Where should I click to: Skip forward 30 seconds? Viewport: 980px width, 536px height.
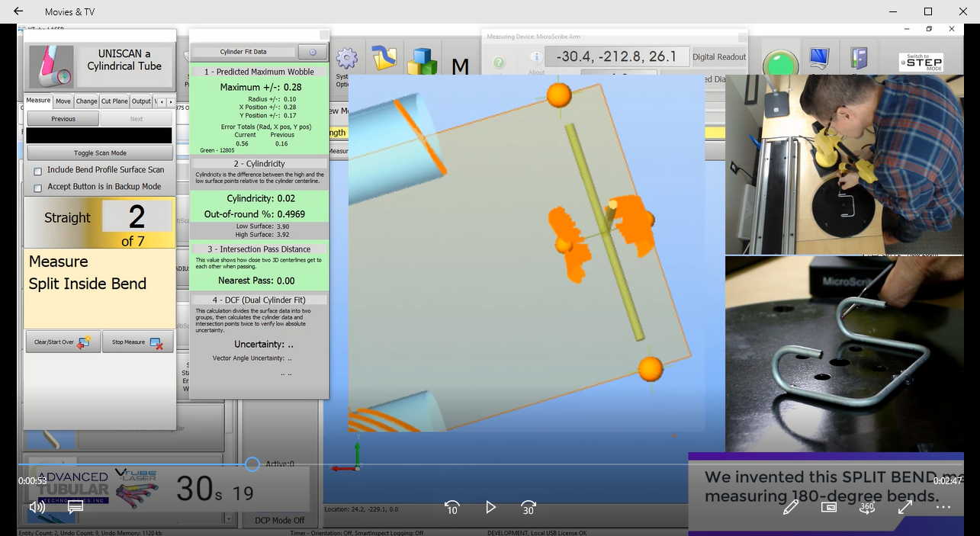click(529, 508)
